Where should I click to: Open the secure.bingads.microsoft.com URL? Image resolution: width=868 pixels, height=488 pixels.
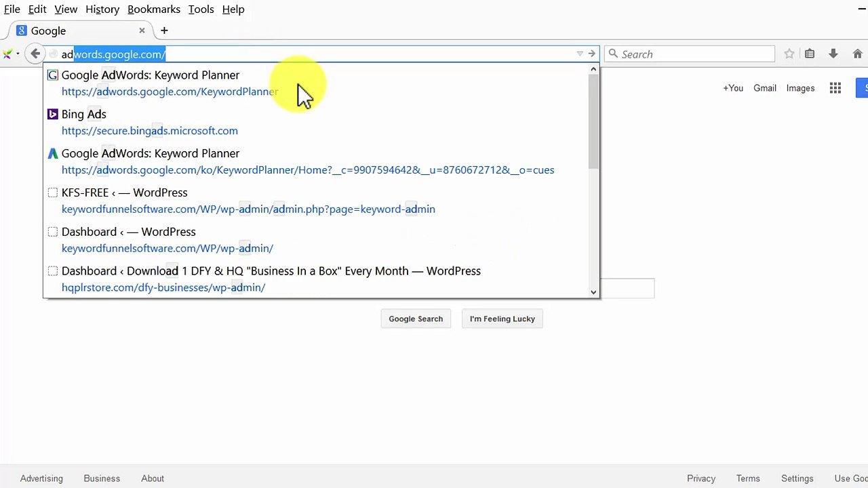tap(150, 131)
